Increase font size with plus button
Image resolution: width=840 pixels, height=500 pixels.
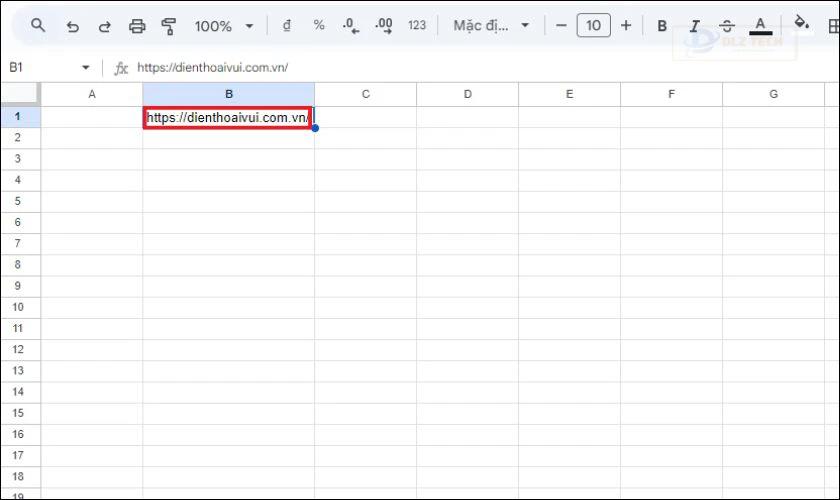[626, 25]
